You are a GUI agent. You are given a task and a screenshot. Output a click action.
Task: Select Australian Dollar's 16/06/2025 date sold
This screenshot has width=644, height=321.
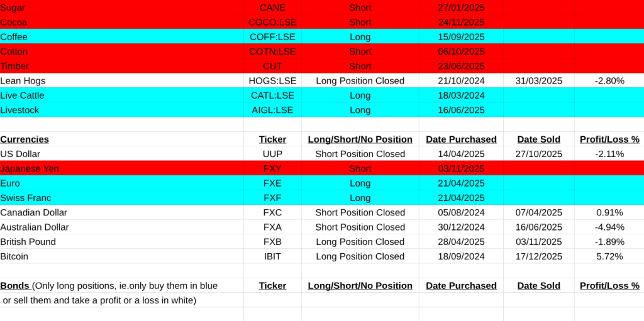point(538,227)
